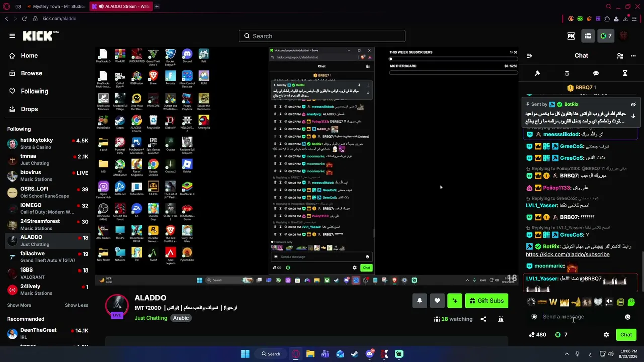This screenshot has width=644, height=362.
Task: Hide the pinned BotRix message
Action: 633,104
